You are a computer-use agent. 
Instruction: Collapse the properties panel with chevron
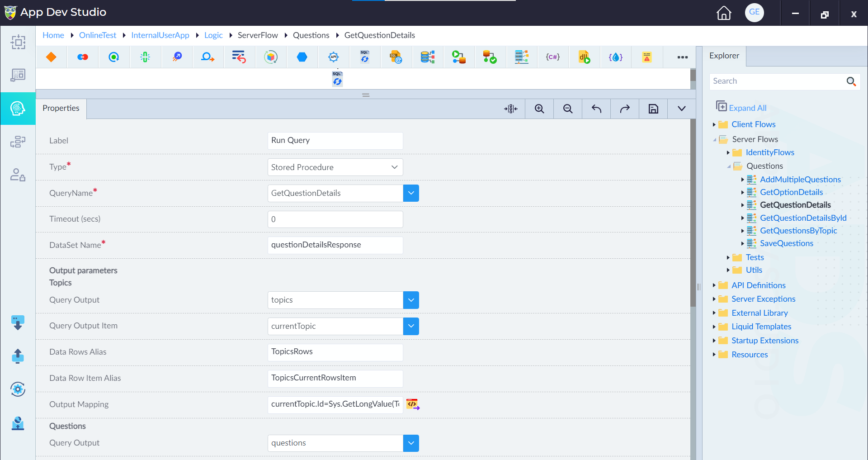pos(682,109)
